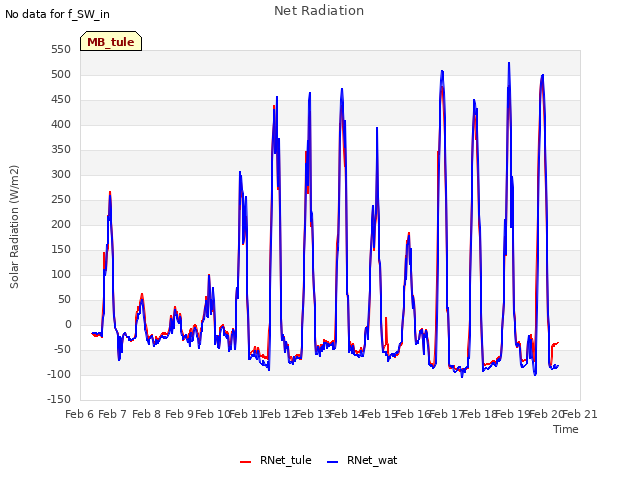
Task: Click the MB_tule site label box
Action: (111, 41)
